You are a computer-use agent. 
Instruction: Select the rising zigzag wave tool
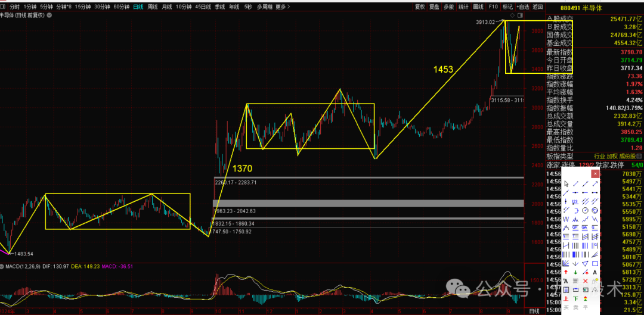click(x=586, y=219)
